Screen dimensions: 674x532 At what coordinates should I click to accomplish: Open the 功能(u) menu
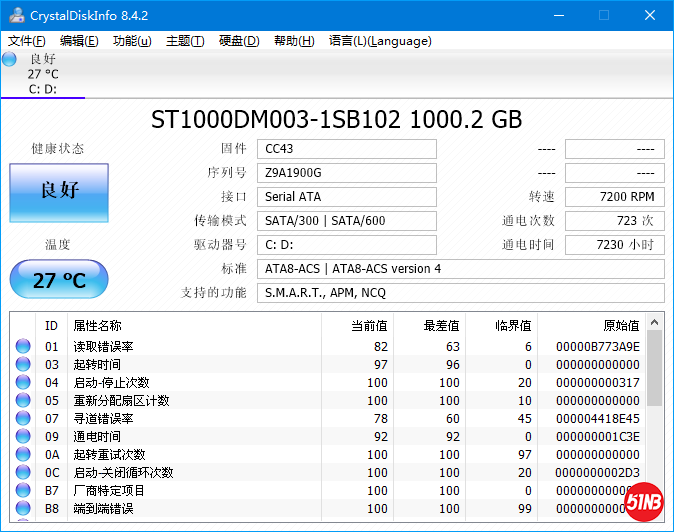pyautogui.click(x=132, y=41)
